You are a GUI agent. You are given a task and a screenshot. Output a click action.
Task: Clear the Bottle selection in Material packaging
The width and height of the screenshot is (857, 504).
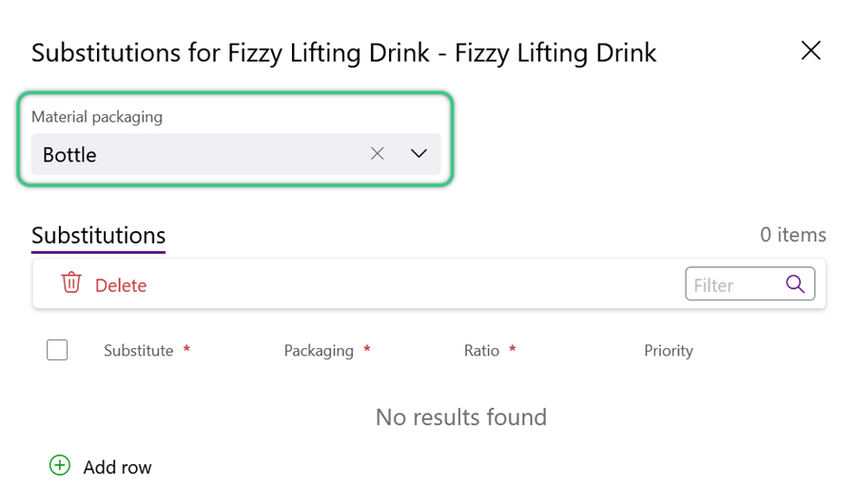(x=377, y=154)
